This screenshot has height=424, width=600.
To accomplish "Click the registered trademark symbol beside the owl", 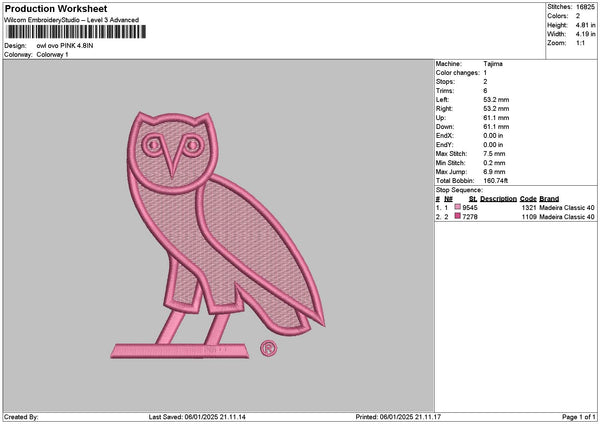I will (268, 348).
